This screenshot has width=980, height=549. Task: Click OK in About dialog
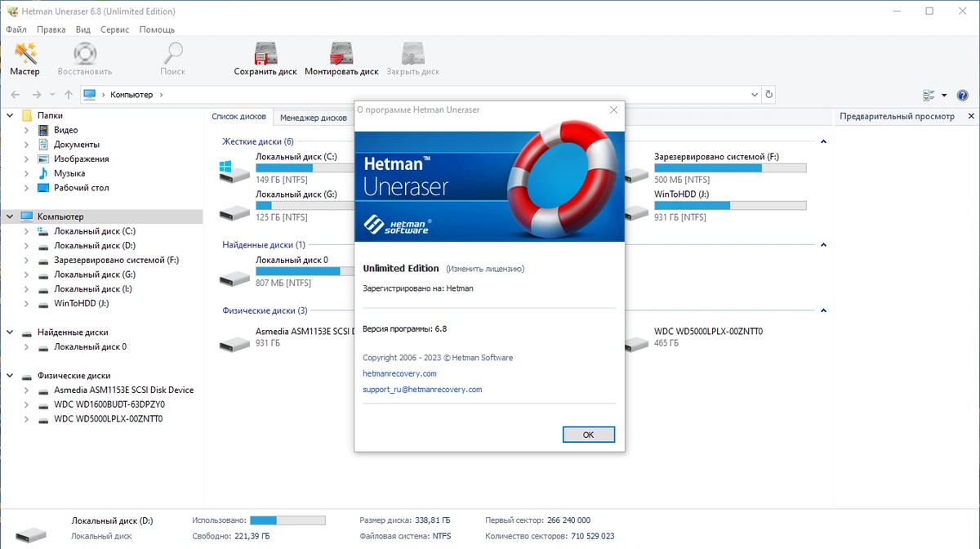(588, 435)
